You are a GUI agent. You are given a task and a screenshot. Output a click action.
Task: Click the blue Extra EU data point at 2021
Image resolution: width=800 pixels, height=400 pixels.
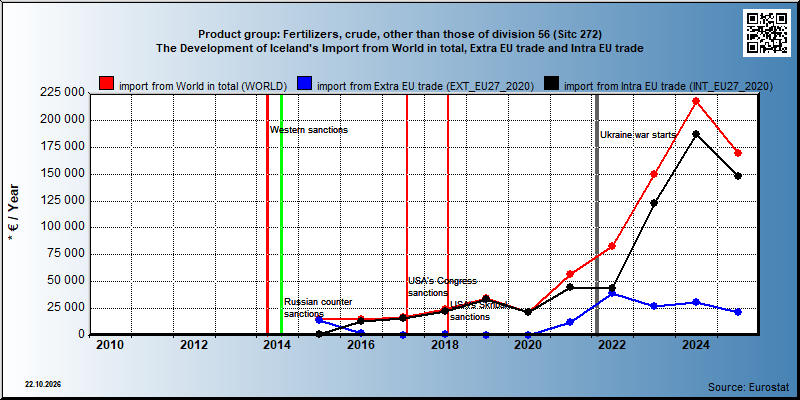(x=570, y=322)
